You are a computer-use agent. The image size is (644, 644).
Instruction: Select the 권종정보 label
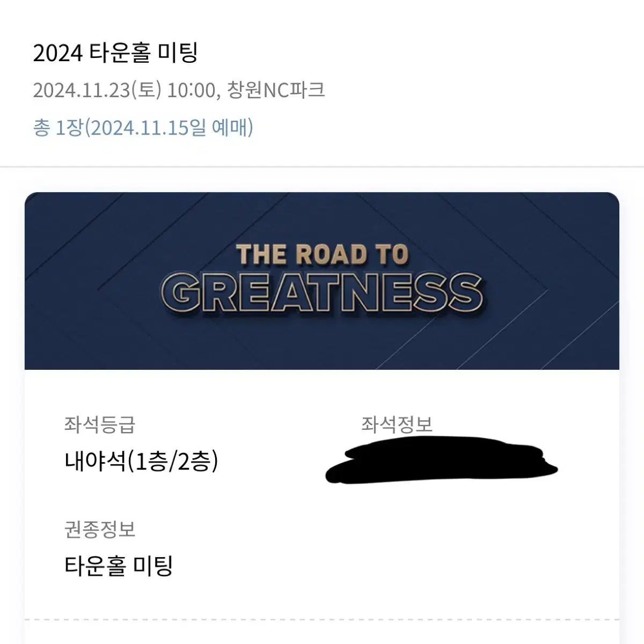pyautogui.click(x=100, y=529)
